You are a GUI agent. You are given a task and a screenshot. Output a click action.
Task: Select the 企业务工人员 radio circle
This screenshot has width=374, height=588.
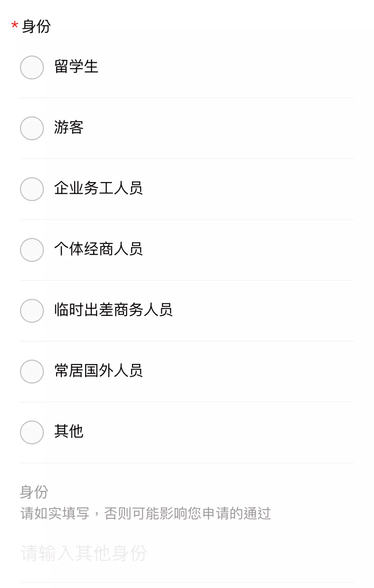coord(32,189)
